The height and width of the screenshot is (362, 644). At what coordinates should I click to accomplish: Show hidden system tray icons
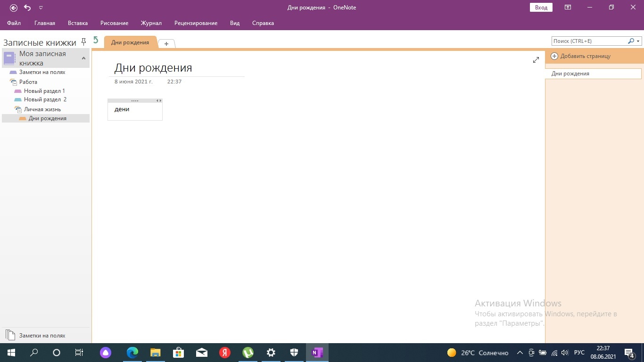coord(520,353)
